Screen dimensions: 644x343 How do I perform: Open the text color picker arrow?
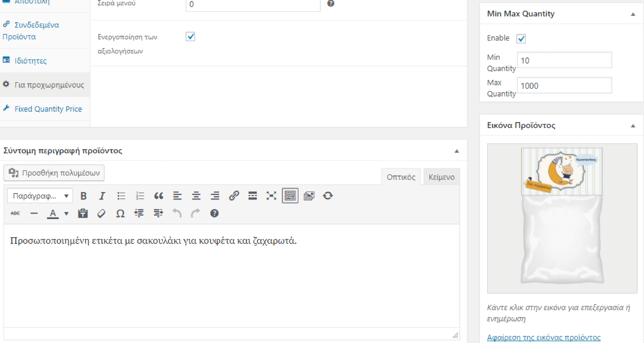click(x=66, y=213)
